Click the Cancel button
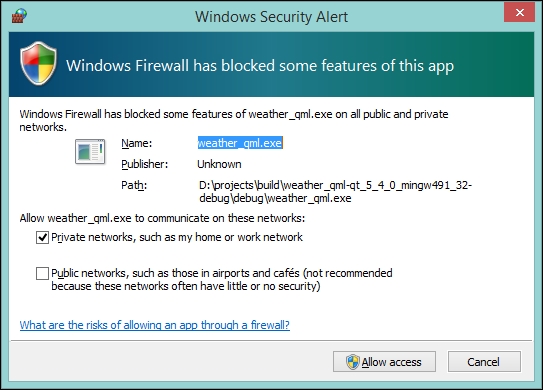The image size is (543, 390). coord(484,362)
